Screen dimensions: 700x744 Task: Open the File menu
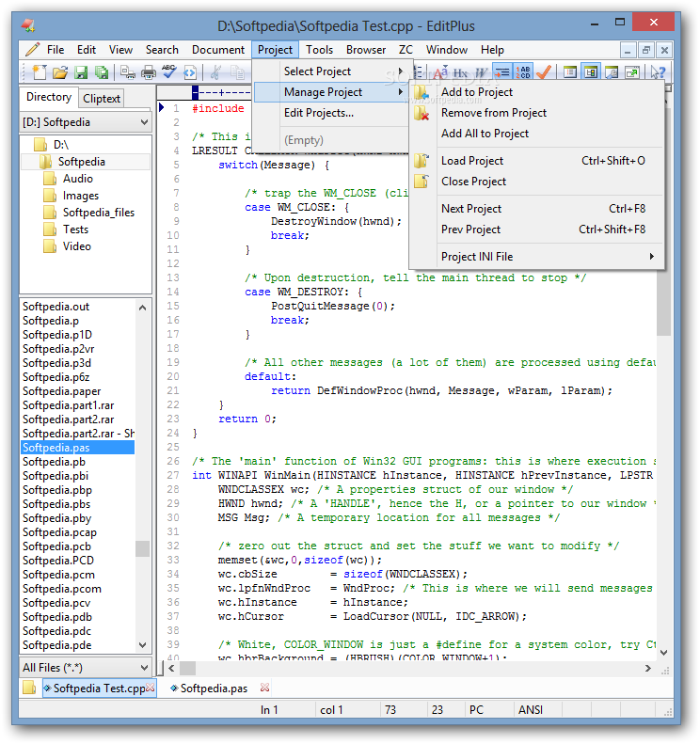(56, 50)
